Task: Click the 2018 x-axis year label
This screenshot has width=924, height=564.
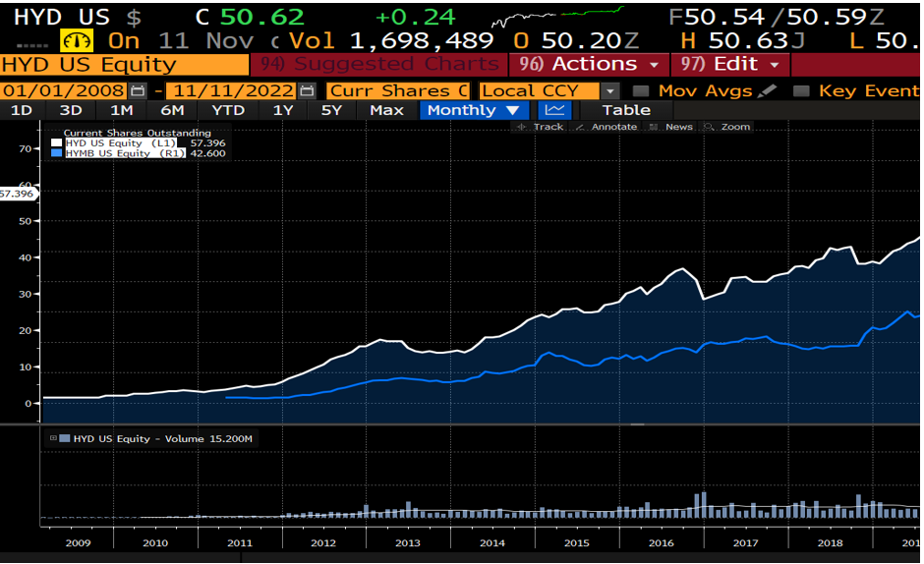Action: pos(830,542)
